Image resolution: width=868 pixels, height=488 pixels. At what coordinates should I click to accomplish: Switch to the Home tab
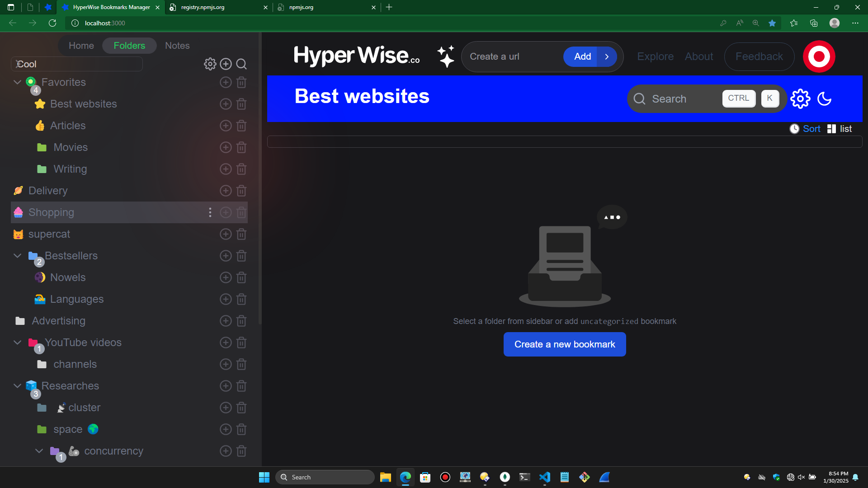pyautogui.click(x=81, y=46)
